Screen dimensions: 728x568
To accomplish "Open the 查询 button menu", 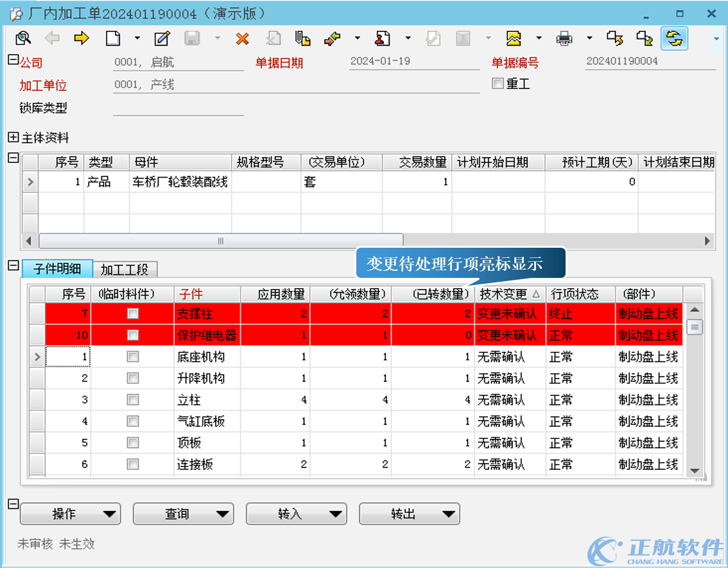I will click(184, 513).
